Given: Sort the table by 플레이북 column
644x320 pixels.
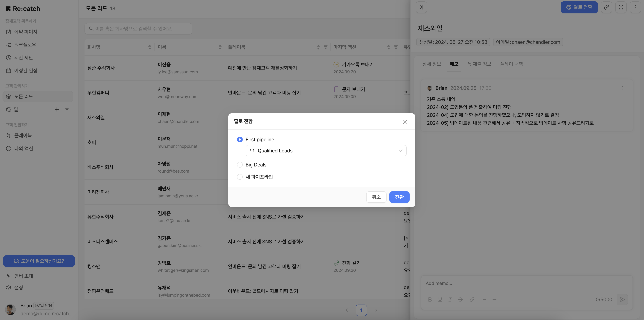Looking at the screenshot, I should (x=318, y=47).
